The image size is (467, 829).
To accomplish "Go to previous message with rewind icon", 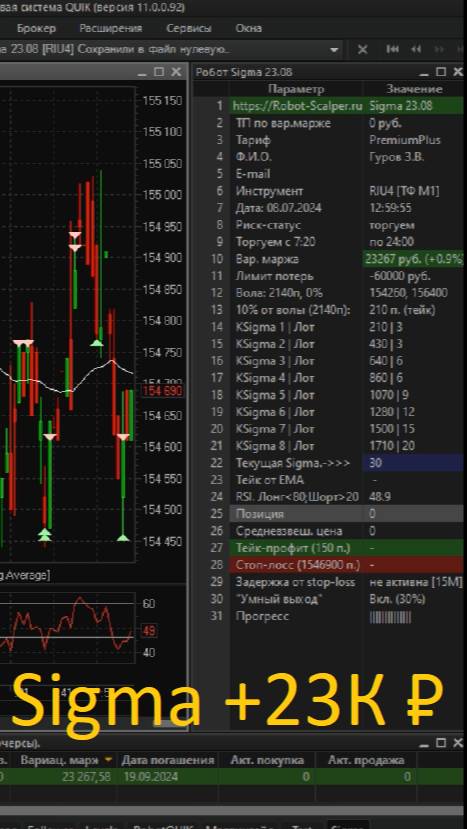I will 416,50.
